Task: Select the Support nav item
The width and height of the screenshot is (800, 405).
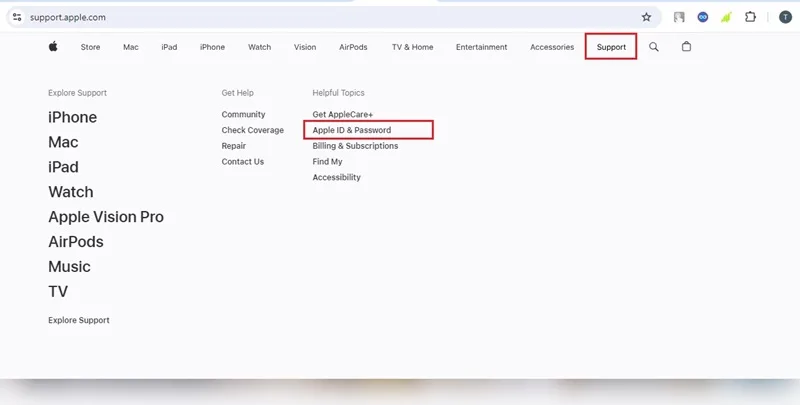Action: click(611, 47)
